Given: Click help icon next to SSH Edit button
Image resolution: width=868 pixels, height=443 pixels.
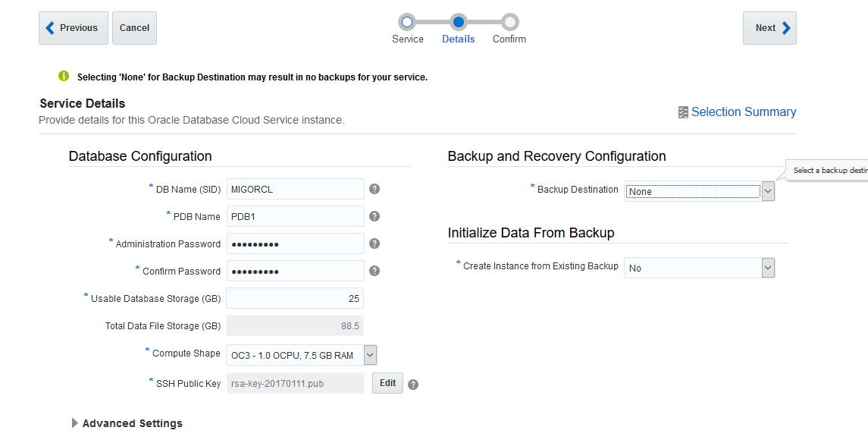Looking at the screenshot, I should coord(413,385).
